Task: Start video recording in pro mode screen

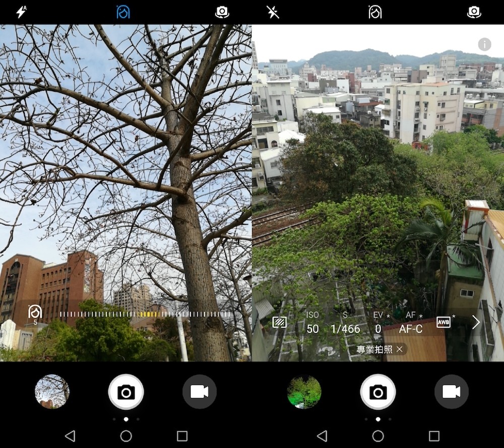Action: (451, 392)
